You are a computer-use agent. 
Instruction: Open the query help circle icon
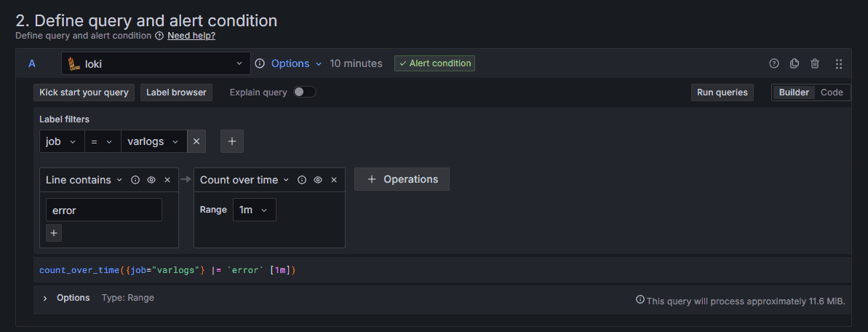(x=774, y=64)
